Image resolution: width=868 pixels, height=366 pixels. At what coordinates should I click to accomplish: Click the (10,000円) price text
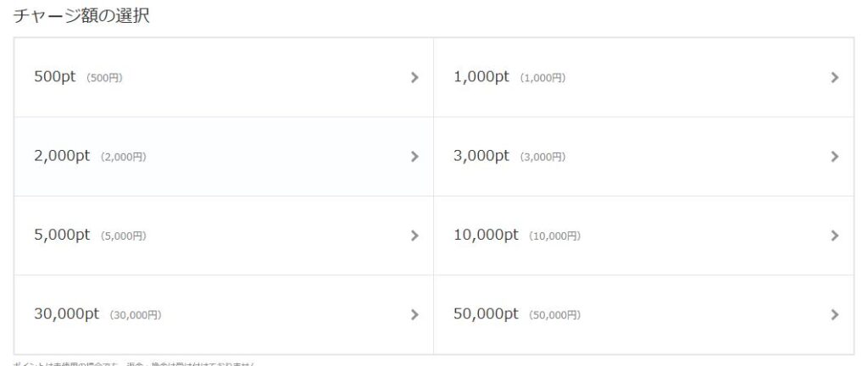click(x=554, y=236)
